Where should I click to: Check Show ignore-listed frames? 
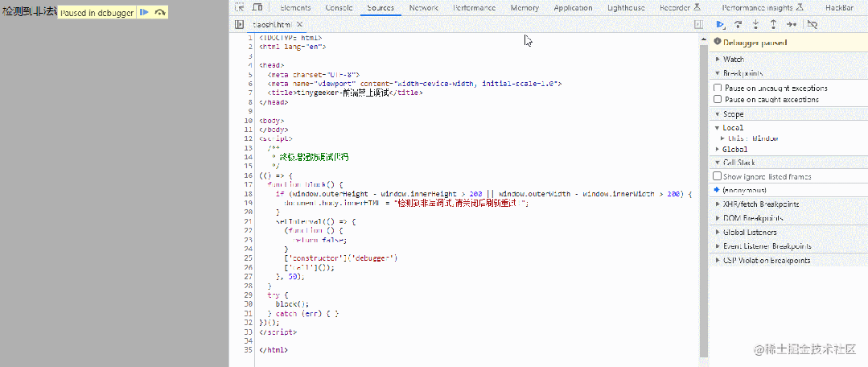[x=718, y=176]
